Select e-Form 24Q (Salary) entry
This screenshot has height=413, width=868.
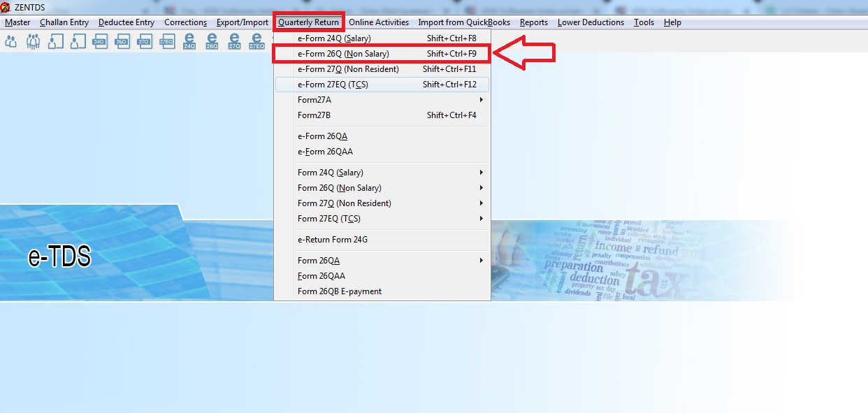coord(382,38)
